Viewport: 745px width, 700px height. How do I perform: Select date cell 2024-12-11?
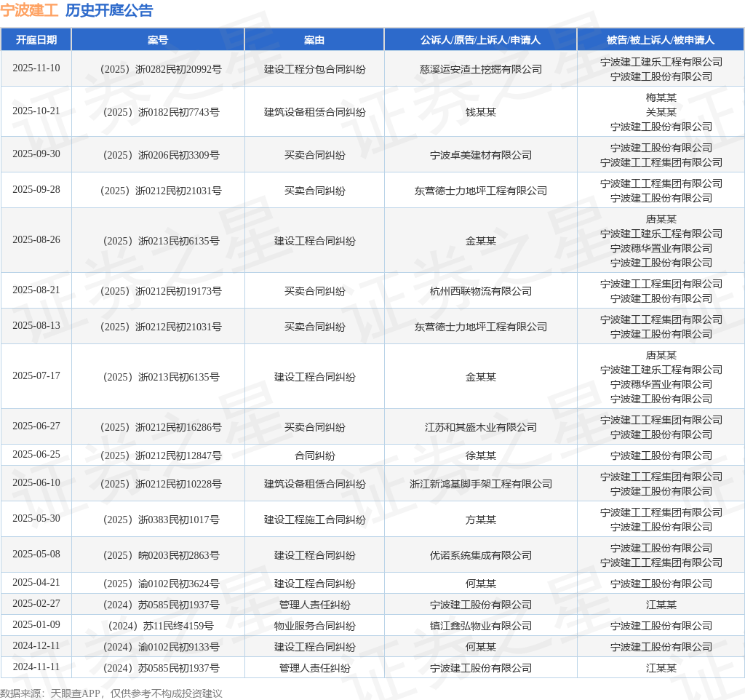tap(36, 645)
